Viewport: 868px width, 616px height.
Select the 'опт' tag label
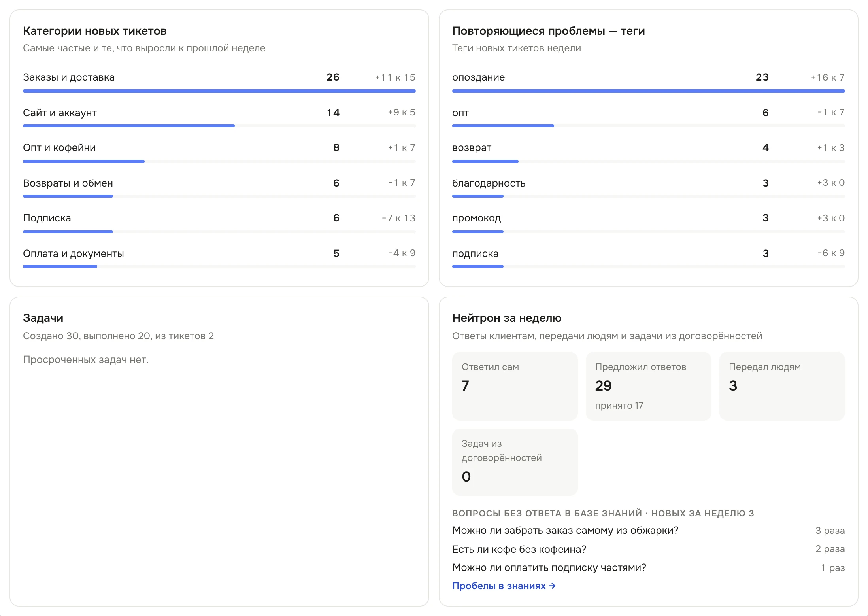(460, 113)
